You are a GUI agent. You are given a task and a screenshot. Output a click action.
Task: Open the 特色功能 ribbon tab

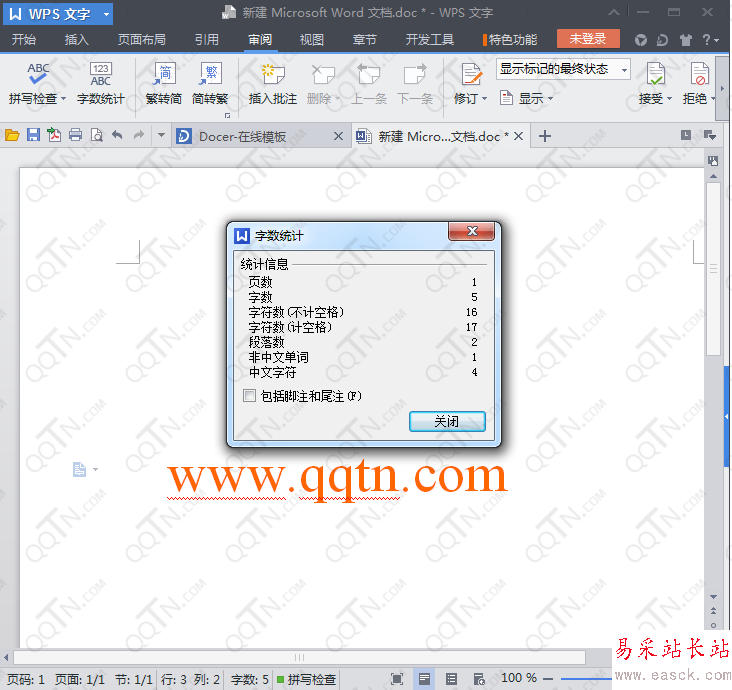point(510,40)
